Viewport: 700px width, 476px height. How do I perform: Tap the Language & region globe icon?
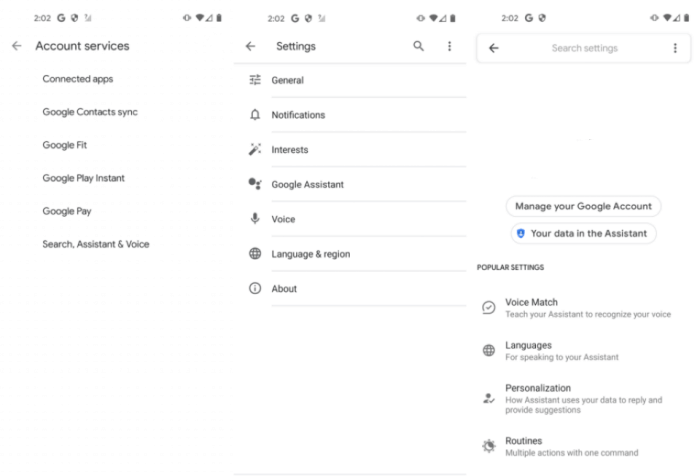click(255, 254)
